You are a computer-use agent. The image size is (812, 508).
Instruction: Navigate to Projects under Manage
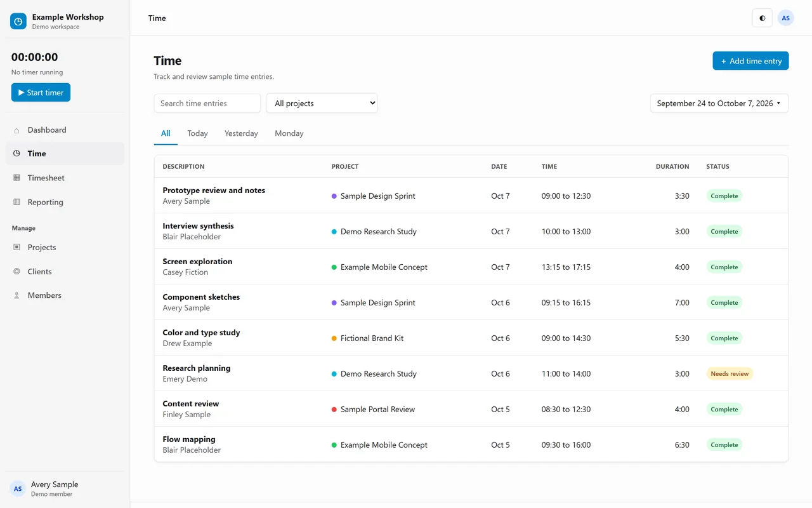(x=65, y=248)
